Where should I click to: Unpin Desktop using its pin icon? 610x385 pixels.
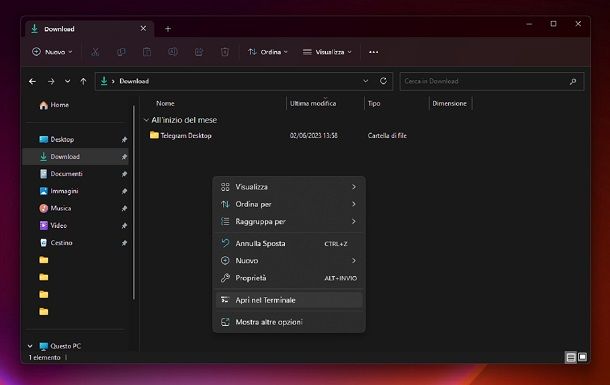coord(124,140)
